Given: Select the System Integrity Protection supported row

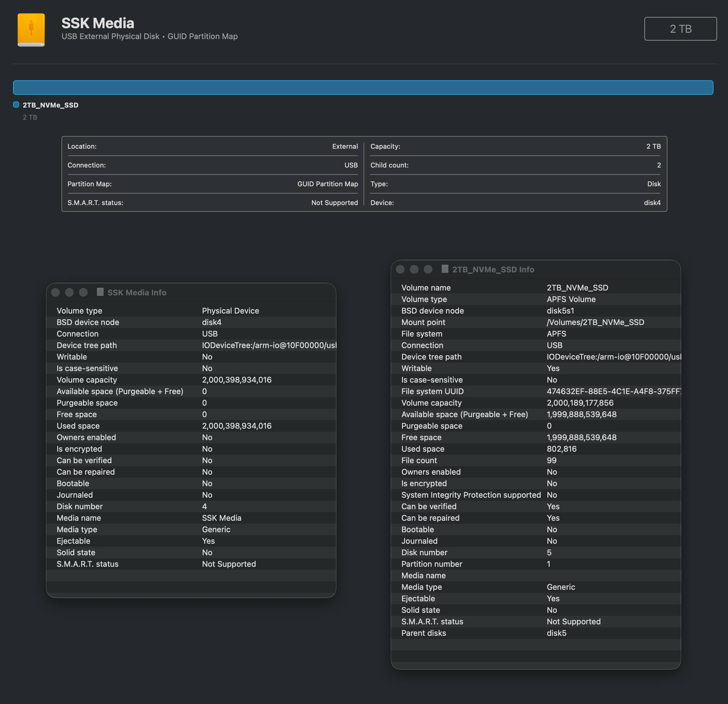Looking at the screenshot, I should pos(536,495).
